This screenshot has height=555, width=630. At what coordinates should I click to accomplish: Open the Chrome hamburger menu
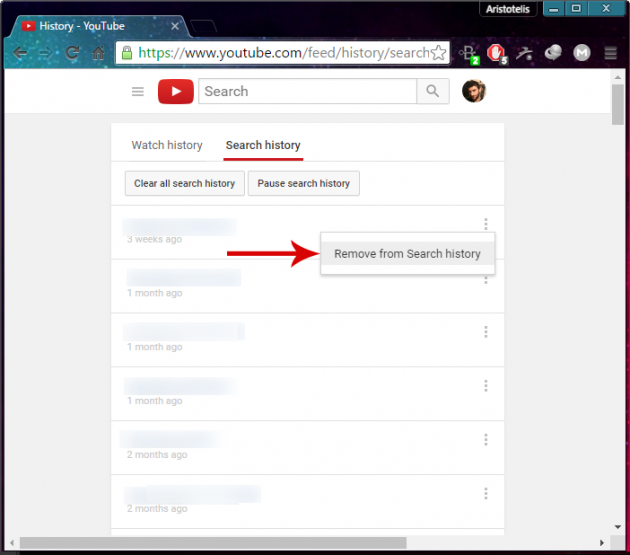coord(610,53)
